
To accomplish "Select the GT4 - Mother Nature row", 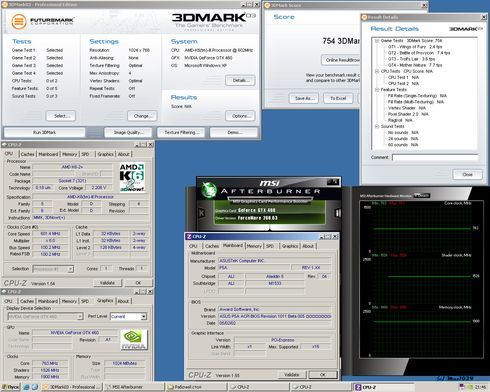I will pos(415,65).
